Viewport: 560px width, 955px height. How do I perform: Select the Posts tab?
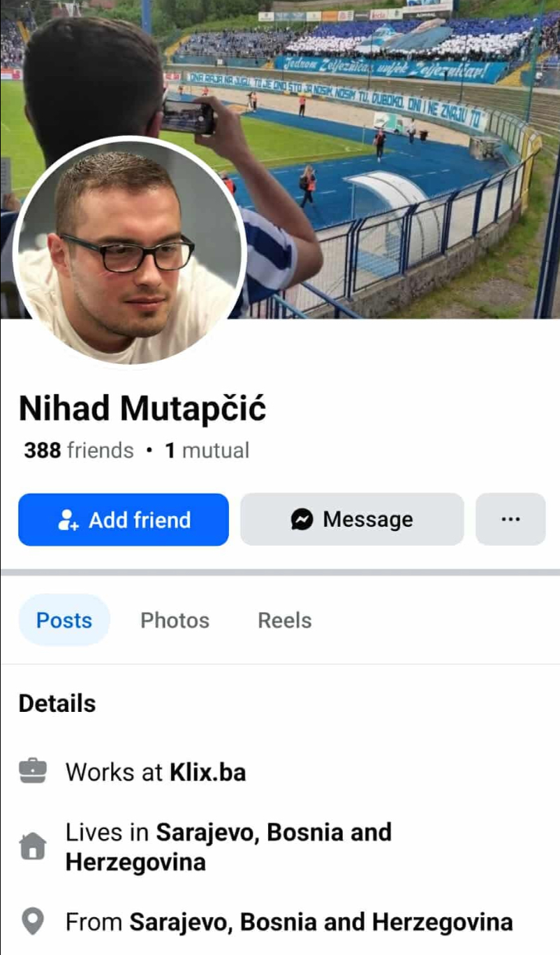64,620
